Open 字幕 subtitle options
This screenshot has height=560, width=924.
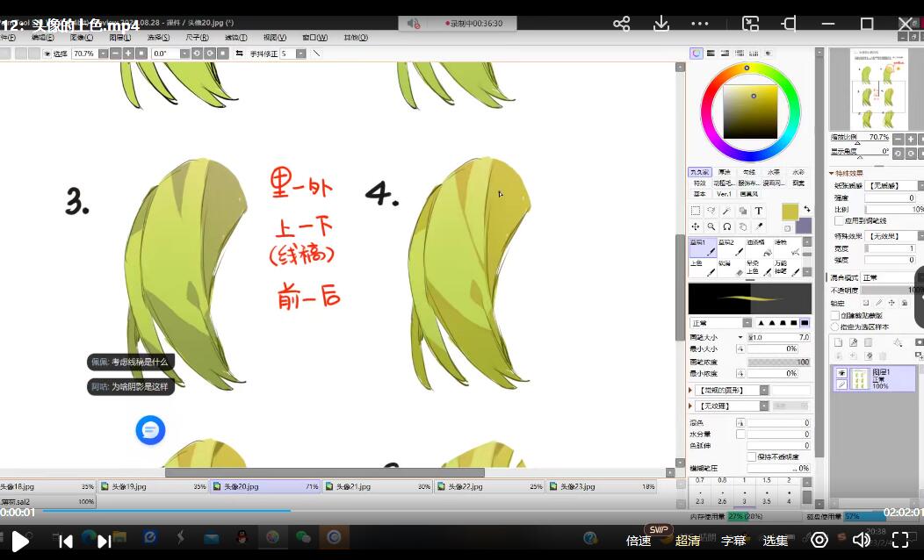click(x=733, y=541)
